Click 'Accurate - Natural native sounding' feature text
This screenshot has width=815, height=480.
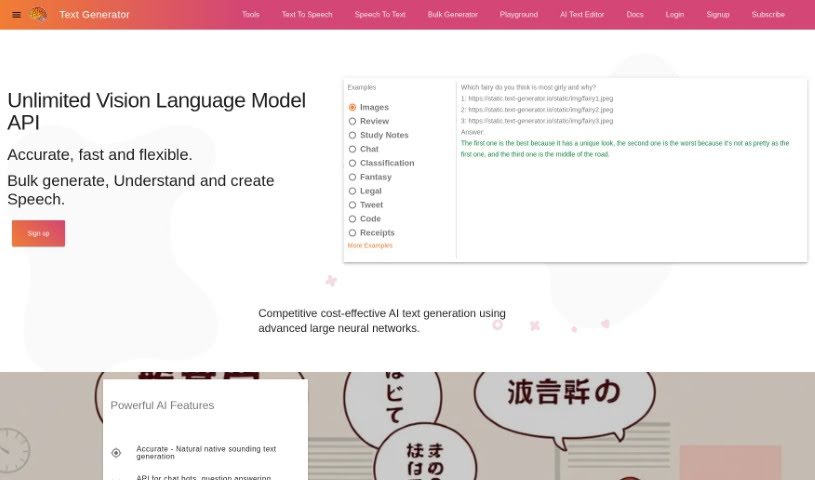206,452
